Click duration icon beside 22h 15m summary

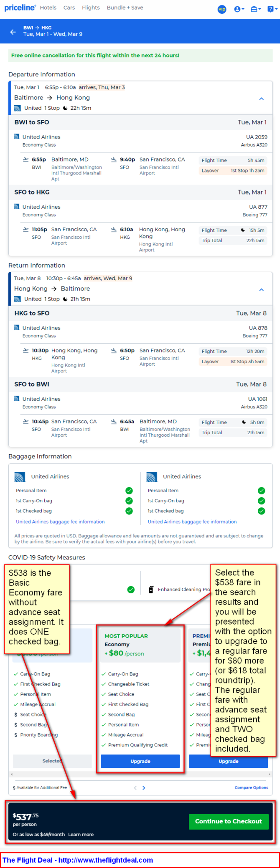click(x=65, y=108)
